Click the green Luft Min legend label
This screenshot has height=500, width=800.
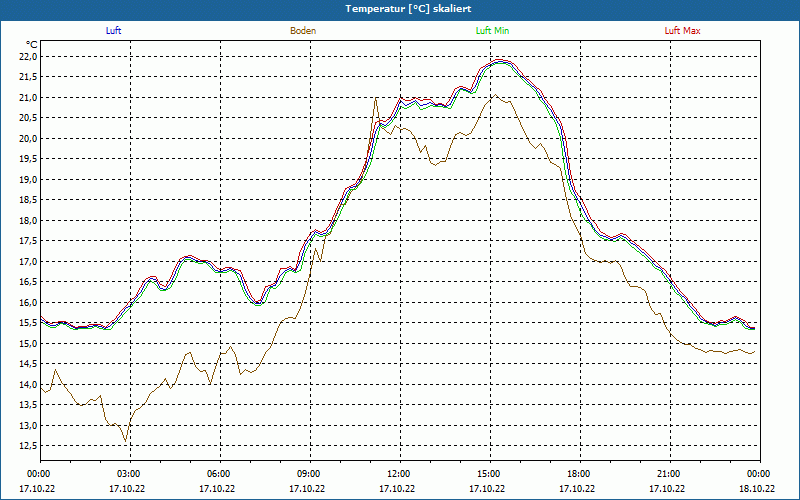[492, 31]
